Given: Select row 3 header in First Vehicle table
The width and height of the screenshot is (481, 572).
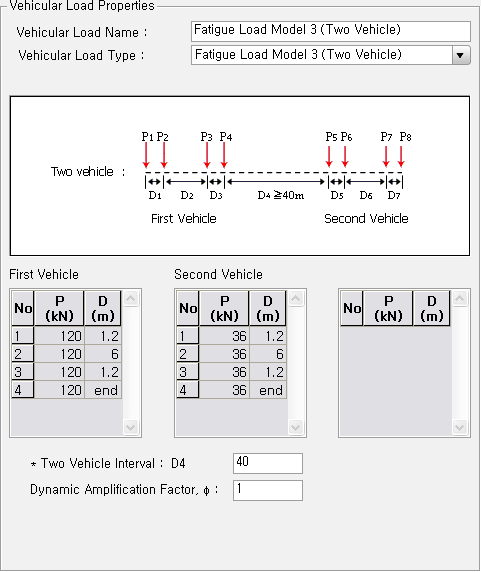Looking at the screenshot, I should point(23,372).
